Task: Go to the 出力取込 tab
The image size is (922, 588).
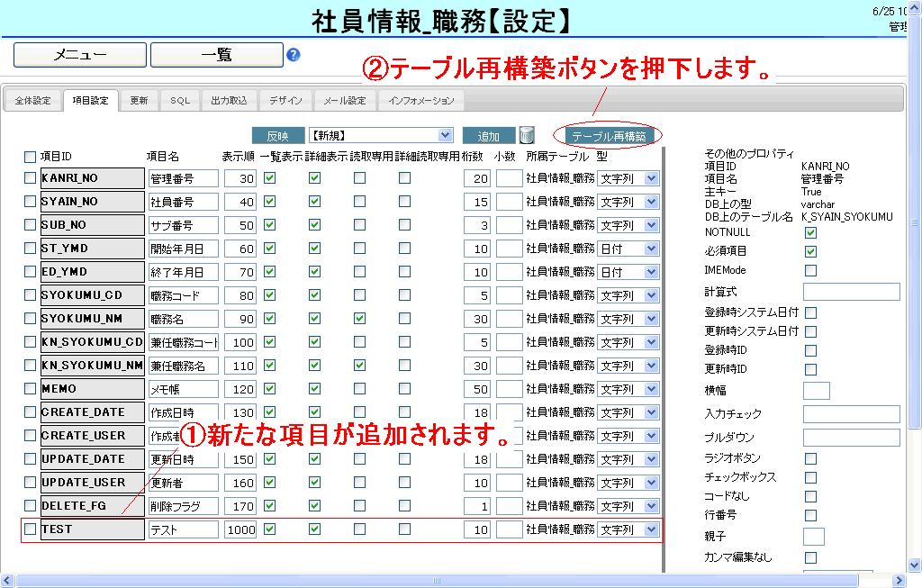Action: tap(229, 101)
